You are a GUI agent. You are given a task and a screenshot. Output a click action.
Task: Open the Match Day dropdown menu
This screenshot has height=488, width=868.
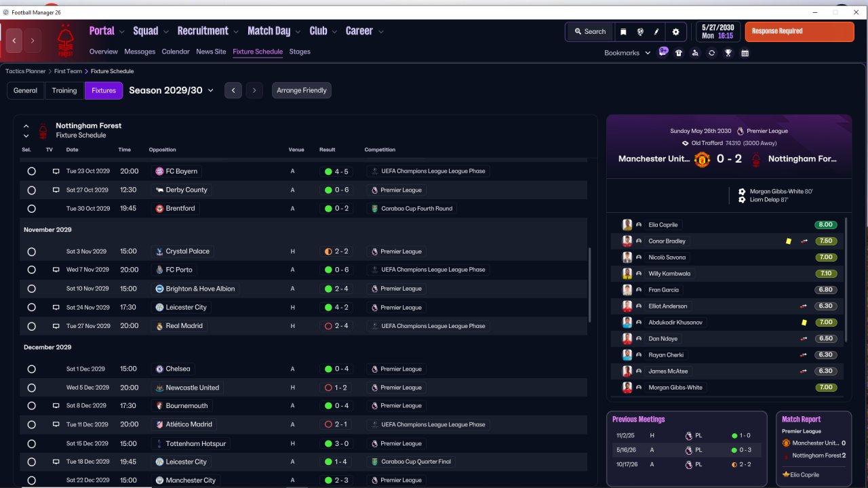click(x=275, y=31)
